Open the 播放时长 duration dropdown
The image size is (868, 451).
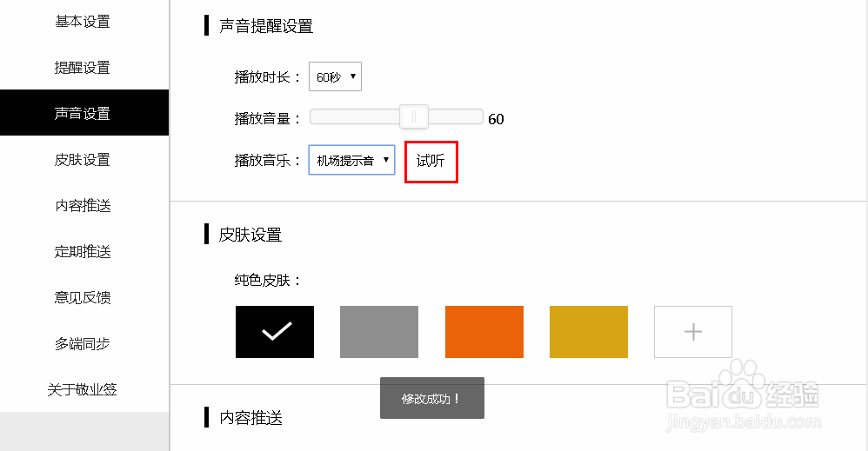coord(335,76)
